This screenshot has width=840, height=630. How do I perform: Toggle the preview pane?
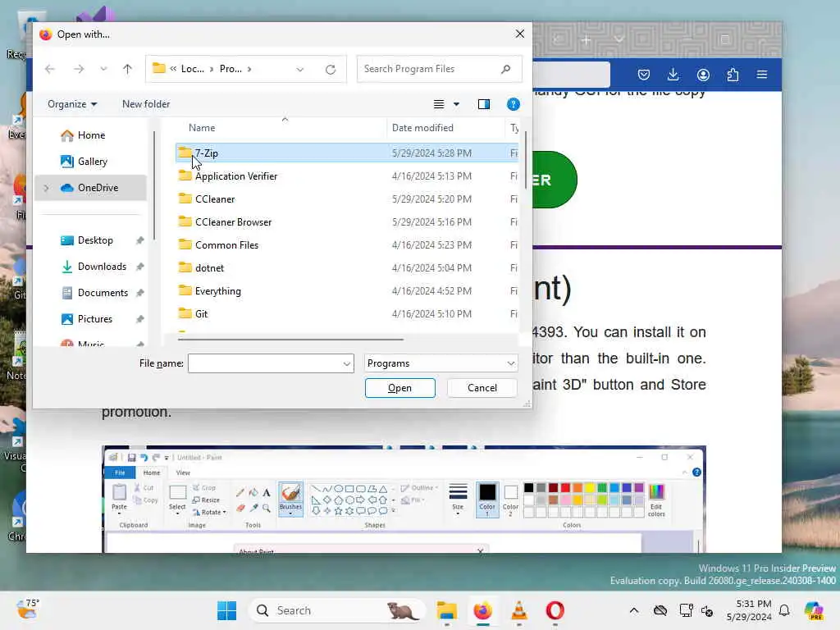pyautogui.click(x=484, y=104)
